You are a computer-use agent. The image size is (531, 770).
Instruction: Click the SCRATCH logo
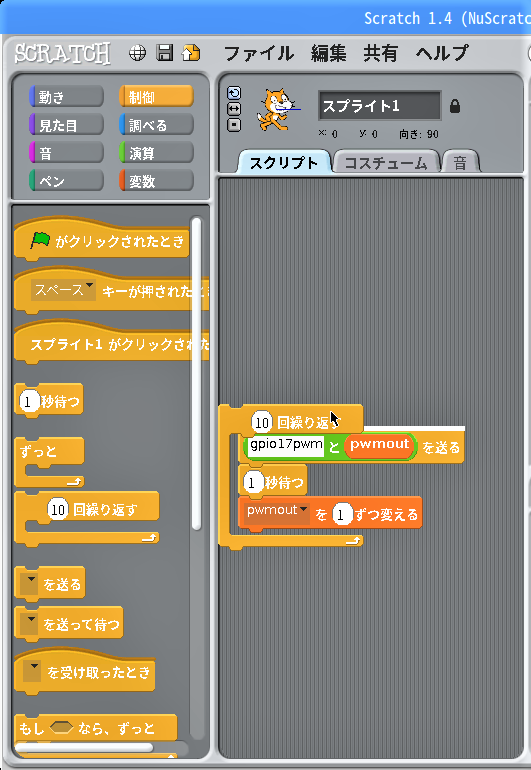62,54
